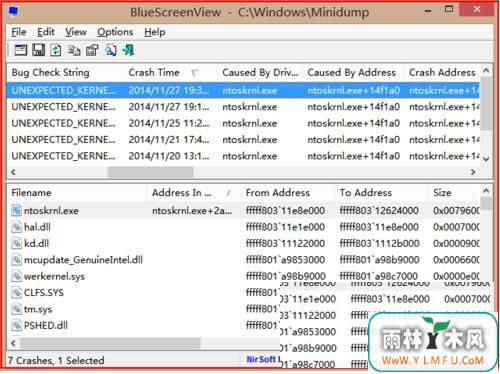Sort lower pane by Filename column header

click(x=77, y=193)
